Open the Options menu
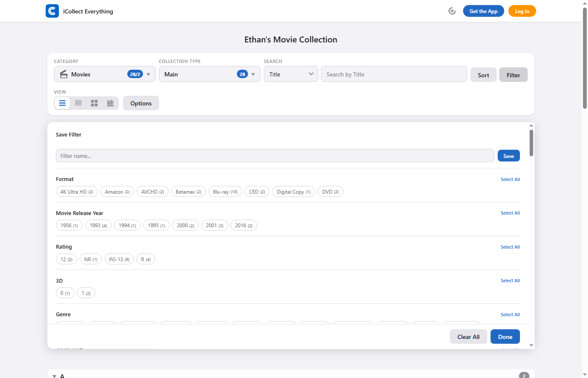Viewport: 588px width, 378px height. [141, 103]
